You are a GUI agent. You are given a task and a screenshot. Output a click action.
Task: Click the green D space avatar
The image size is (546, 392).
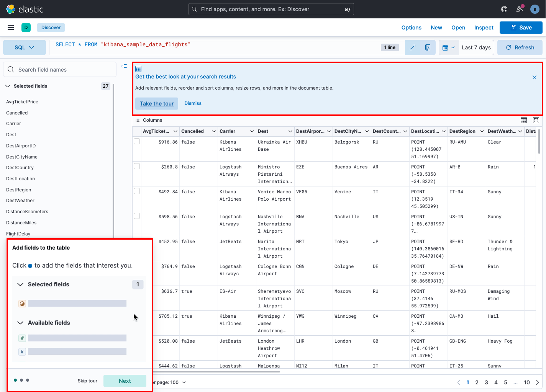pos(26,28)
